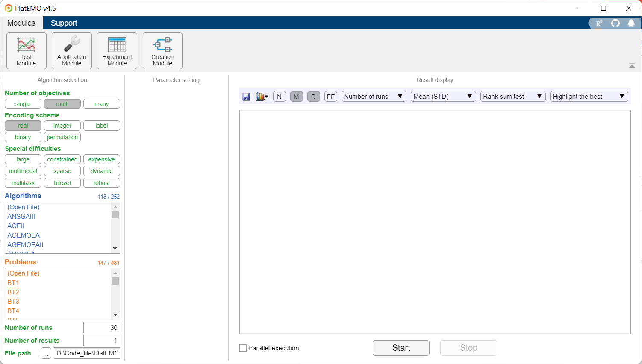Screen dimensions: 642x364
Task: Click the N toggle in result toolbar
Action: (279, 97)
